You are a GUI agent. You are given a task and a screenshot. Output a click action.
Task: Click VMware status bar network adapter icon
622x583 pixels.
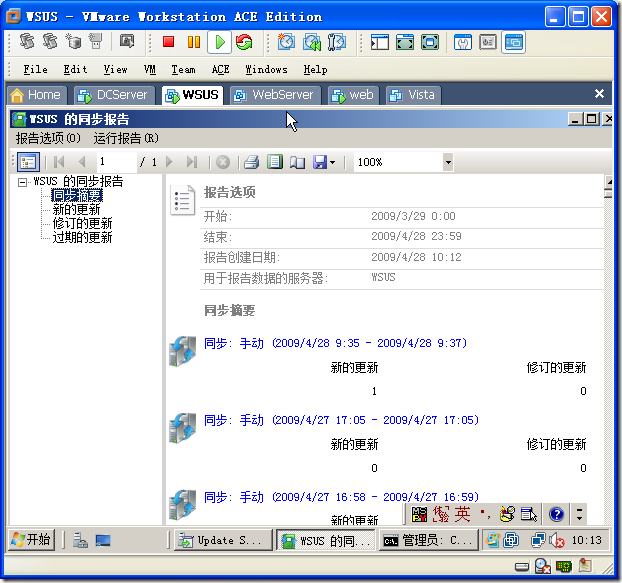point(563,567)
